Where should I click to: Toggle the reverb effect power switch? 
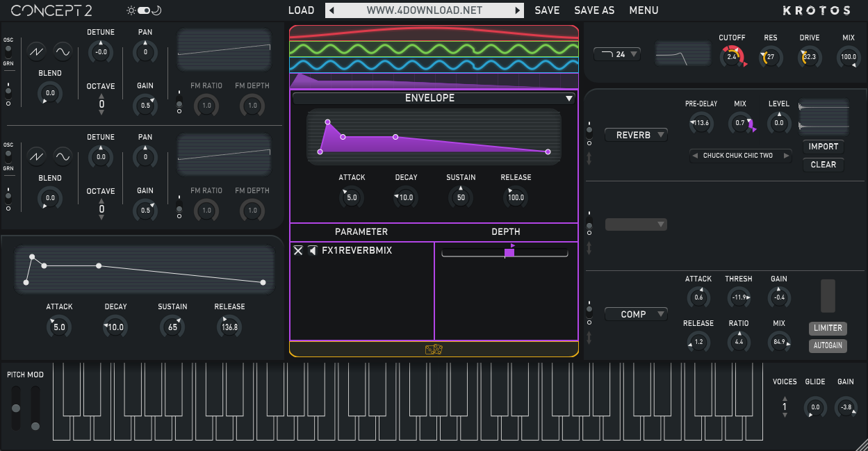click(590, 132)
